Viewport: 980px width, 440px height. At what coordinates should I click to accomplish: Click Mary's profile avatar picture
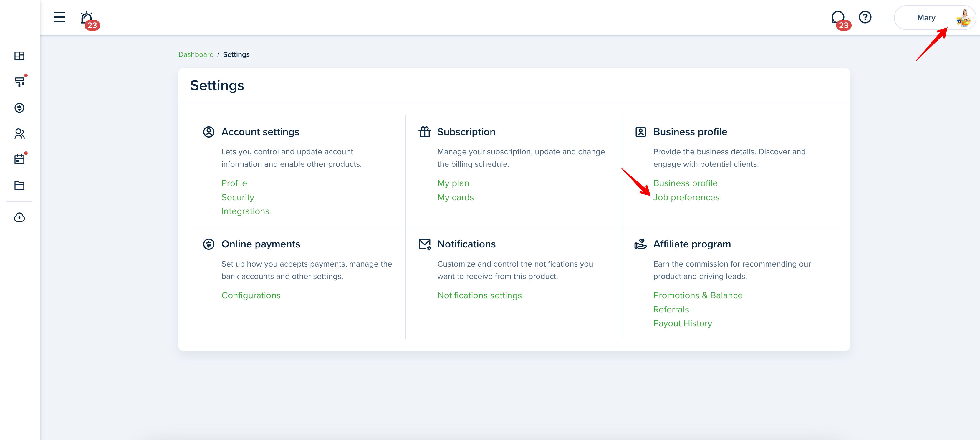(963, 17)
